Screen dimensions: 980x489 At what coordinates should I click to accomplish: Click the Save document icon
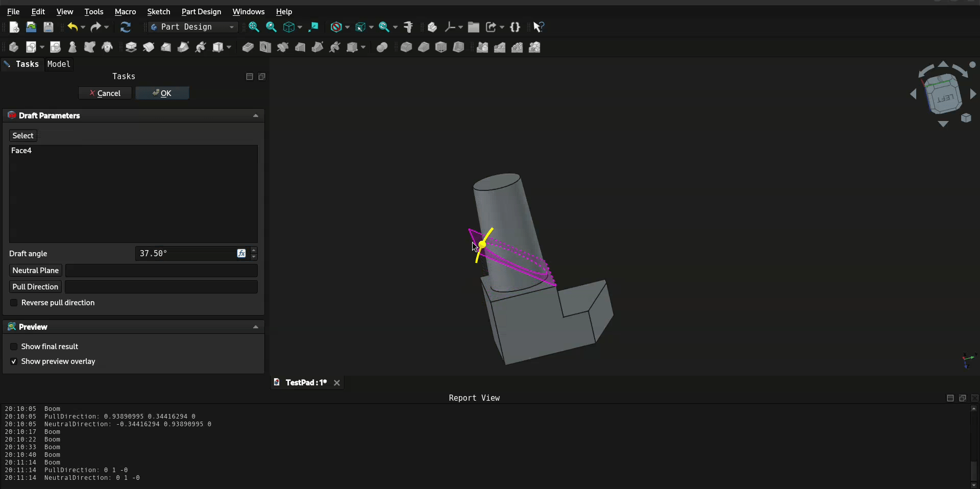point(48,27)
